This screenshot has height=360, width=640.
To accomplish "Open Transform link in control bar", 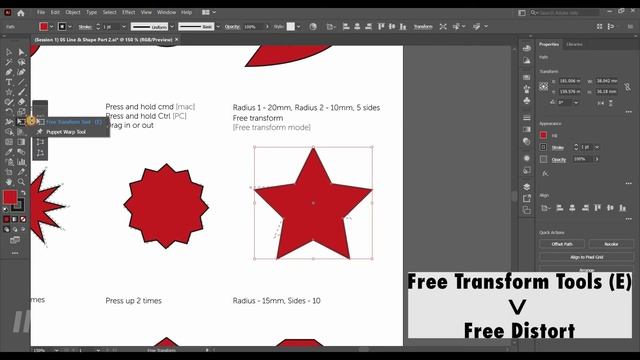I will pos(423,27).
